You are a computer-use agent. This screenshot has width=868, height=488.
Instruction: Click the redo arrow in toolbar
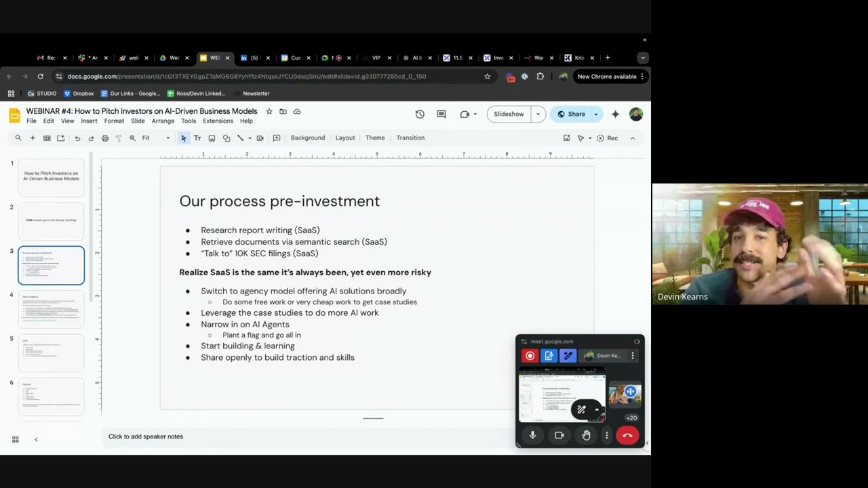coord(91,138)
